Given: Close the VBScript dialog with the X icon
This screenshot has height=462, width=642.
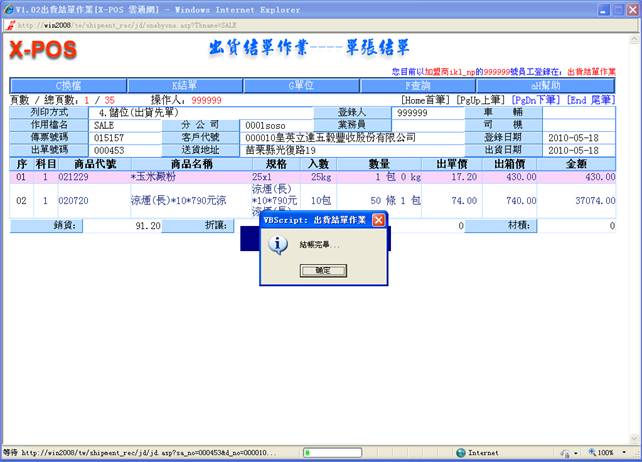Looking at the screenshot, I should pyautogui.click(x=379, y=220).
